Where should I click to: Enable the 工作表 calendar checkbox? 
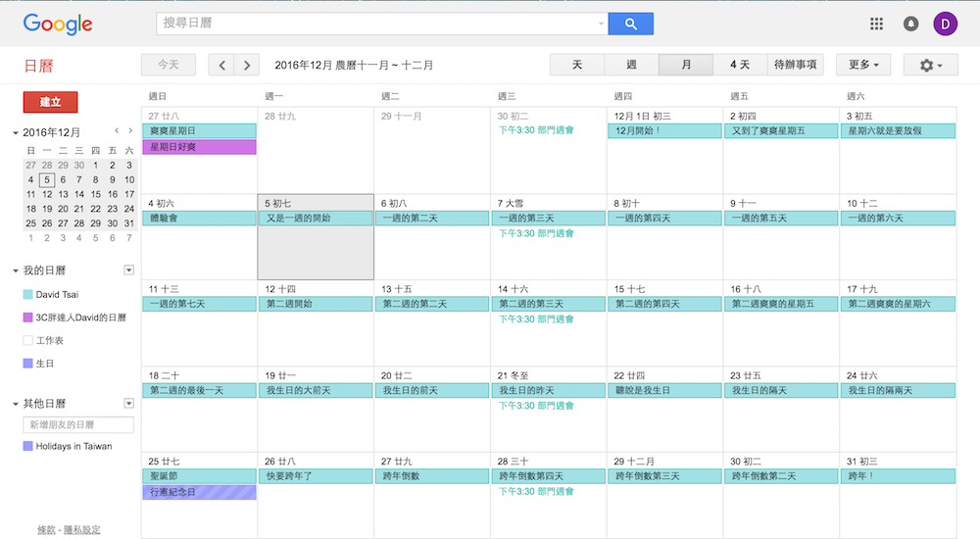click(27, 340)
